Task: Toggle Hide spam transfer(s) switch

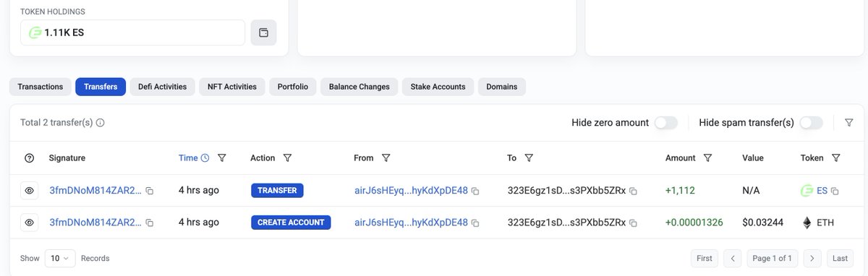Action: coord(811,123)
